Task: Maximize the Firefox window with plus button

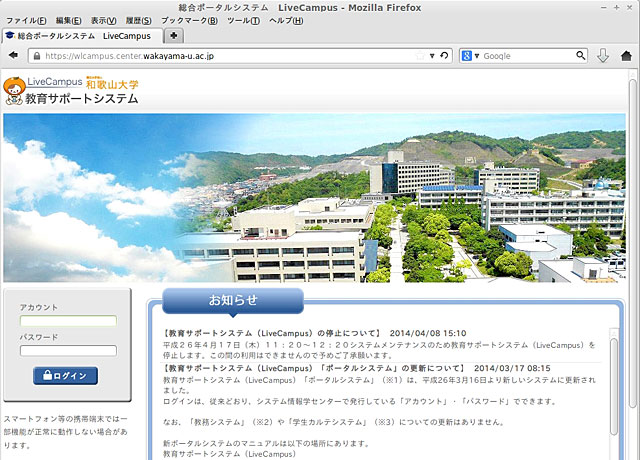Action: point(617,7)
